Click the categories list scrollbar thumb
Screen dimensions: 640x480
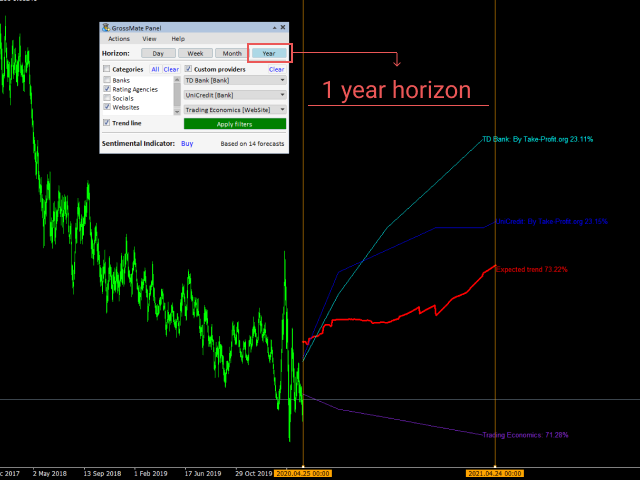tap(177, 95)
